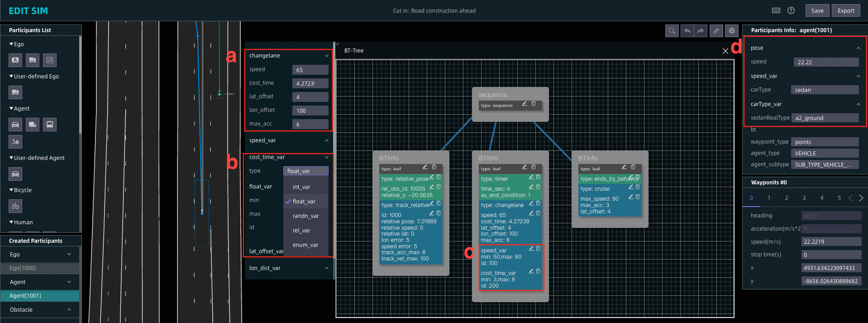The width and height of the screenshot is (868, 323).
Task: Click the undo arrow icon
Action: pyautogui.click(x=687, y=31)
